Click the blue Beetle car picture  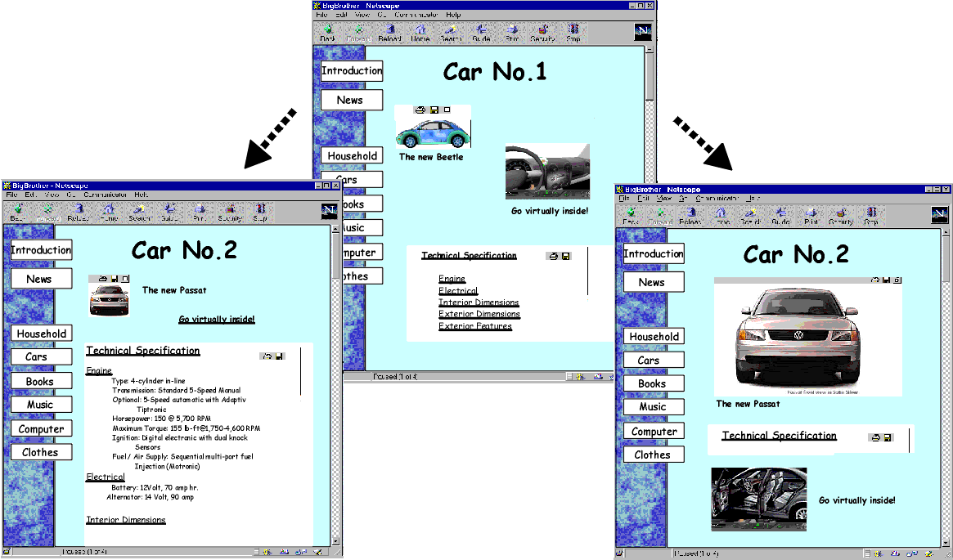click(x=433, y=132)
